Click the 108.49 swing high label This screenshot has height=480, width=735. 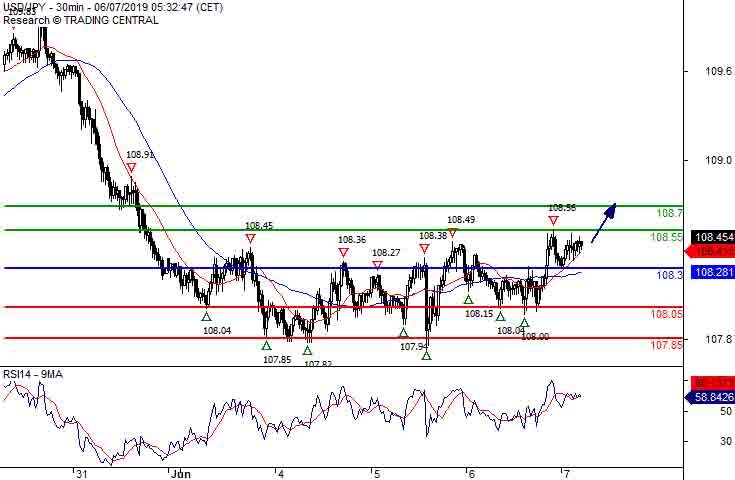point(461,220)
